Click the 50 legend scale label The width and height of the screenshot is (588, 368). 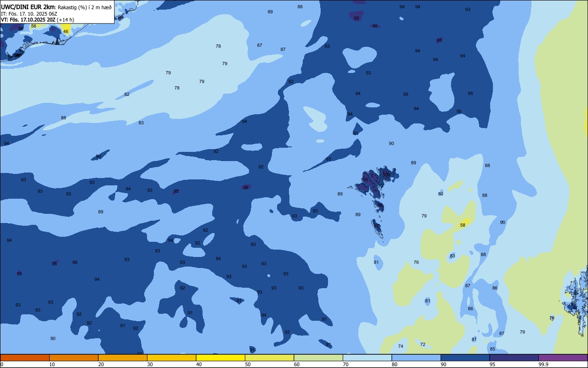(248, 364)
